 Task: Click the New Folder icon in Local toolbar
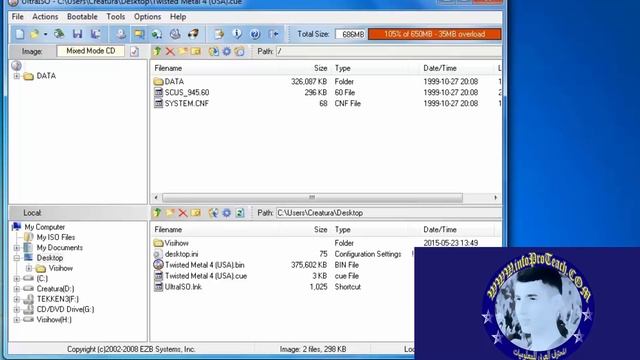(x=170, y=213)
